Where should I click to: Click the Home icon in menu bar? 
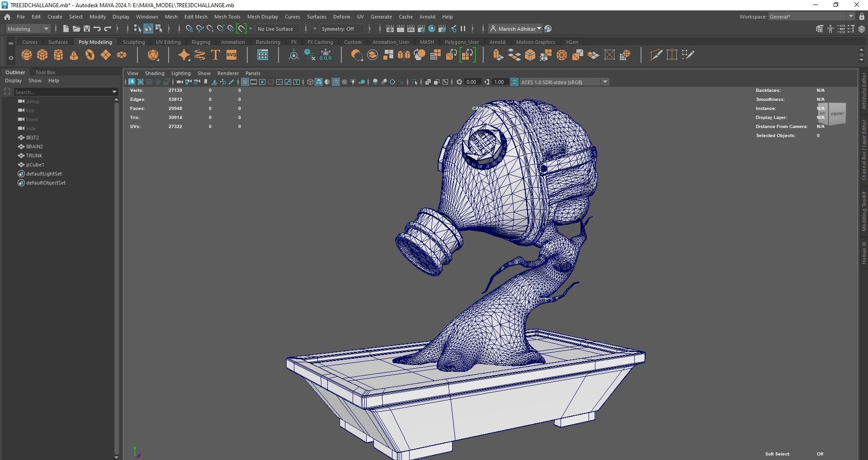pyautogui.click(x=7, y=17)
